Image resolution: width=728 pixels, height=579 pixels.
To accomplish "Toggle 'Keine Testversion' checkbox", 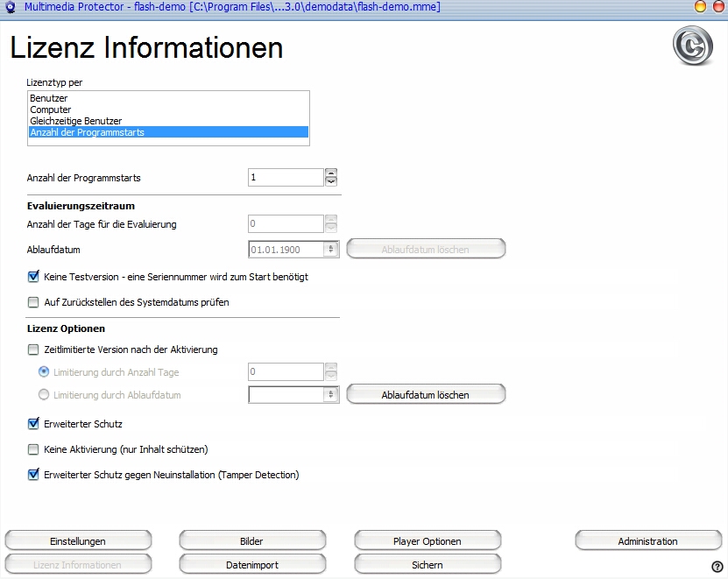I will coord(34,277).
